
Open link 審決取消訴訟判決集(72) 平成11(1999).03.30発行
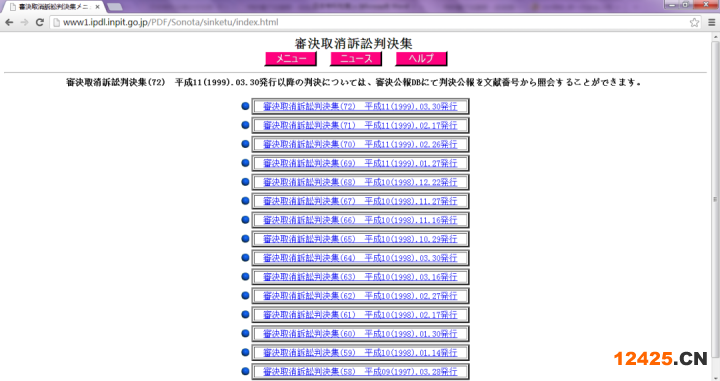click(360, 106)
